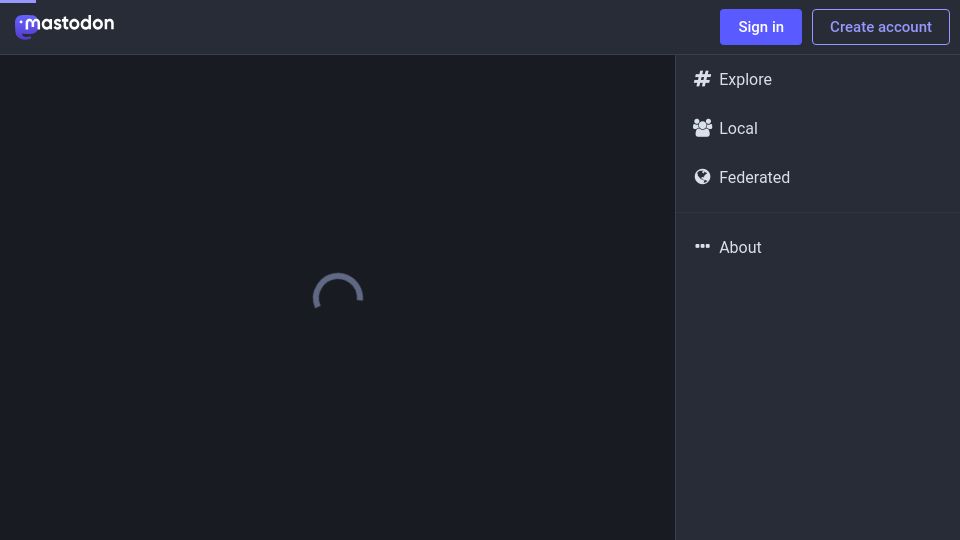This screenshot has width=960, height=540.
Task: Open the Explore page link
Action: click(x=817, y=80)
